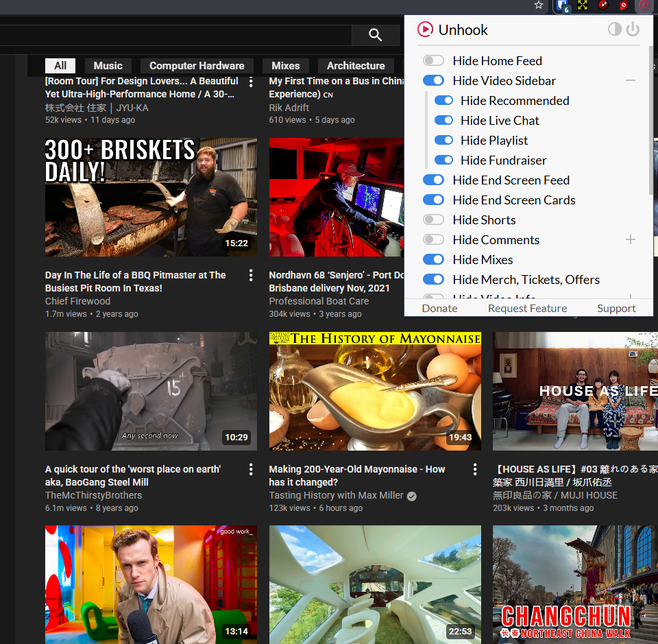658x644 pixels.
Task: Open My First Time on a Bus video
Action: [336, 87]
